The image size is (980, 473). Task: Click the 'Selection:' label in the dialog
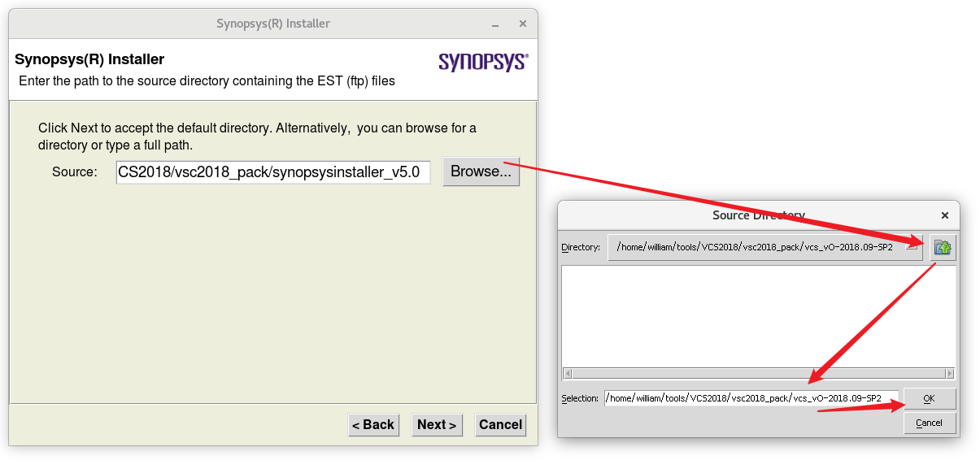tap(580, 398)
